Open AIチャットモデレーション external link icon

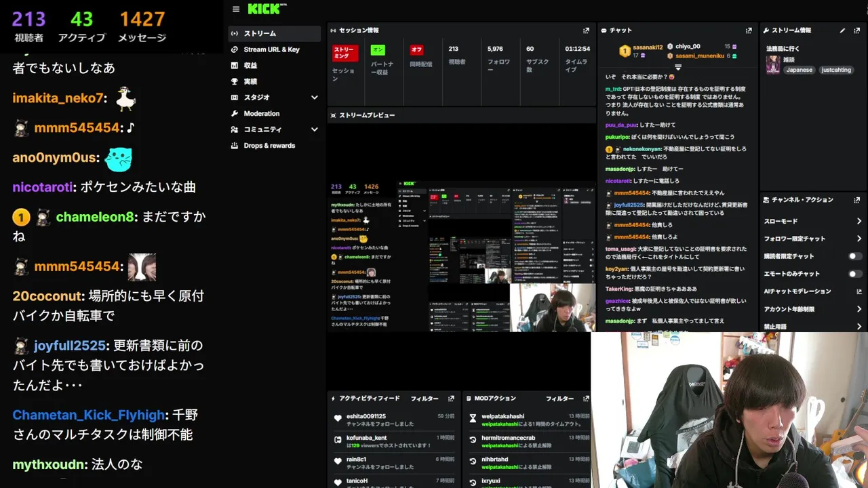859,291
